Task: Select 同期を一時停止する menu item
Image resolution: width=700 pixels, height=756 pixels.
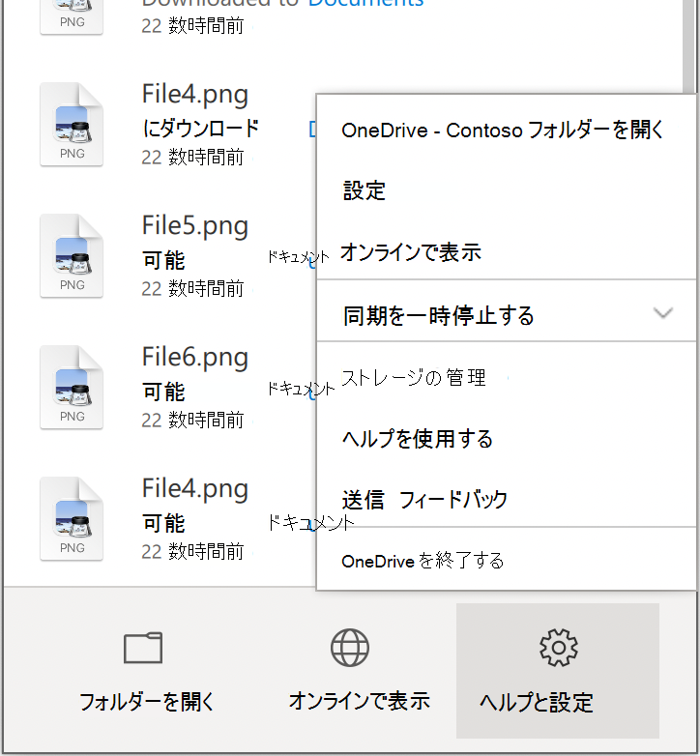Action: 507,315
